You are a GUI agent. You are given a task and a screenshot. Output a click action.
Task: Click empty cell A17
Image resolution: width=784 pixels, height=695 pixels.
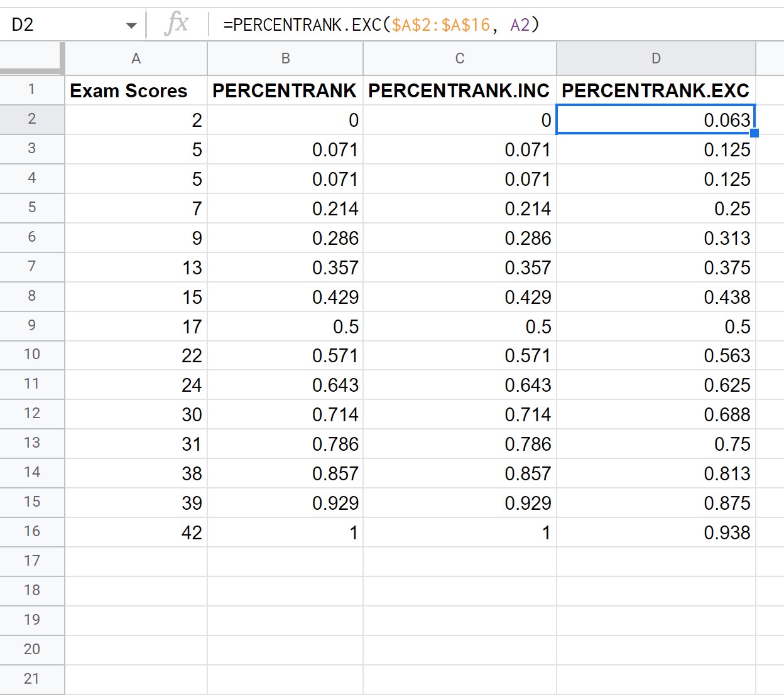pyautogui.click(x=136, y=561)
